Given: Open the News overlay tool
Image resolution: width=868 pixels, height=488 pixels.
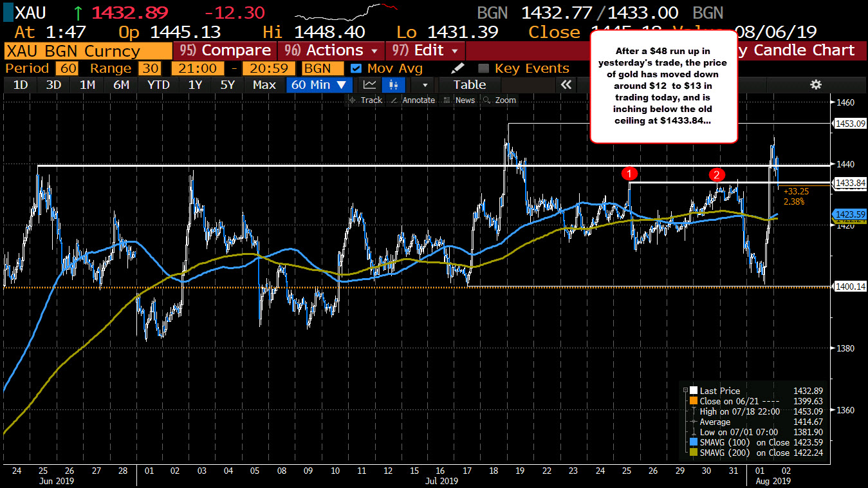Looking at the screenshot, I should click(x=459, y=100).
